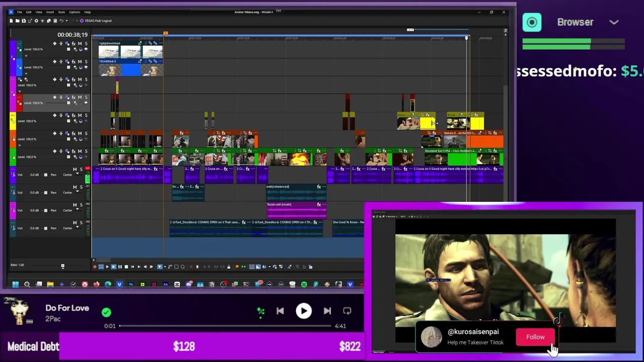This screenshot has height=362, width=644.
Task: Start recording with the red Record button
Action: tap(95, 266)
